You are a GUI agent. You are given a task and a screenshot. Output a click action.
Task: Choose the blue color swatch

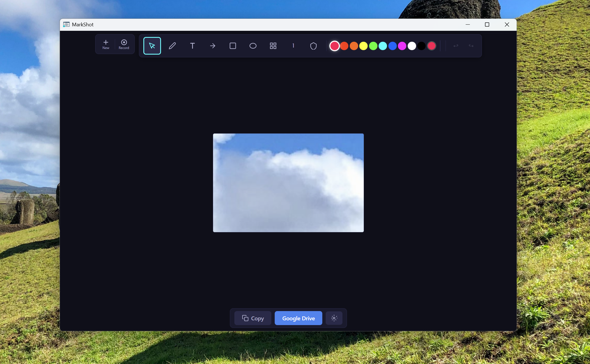392,46
